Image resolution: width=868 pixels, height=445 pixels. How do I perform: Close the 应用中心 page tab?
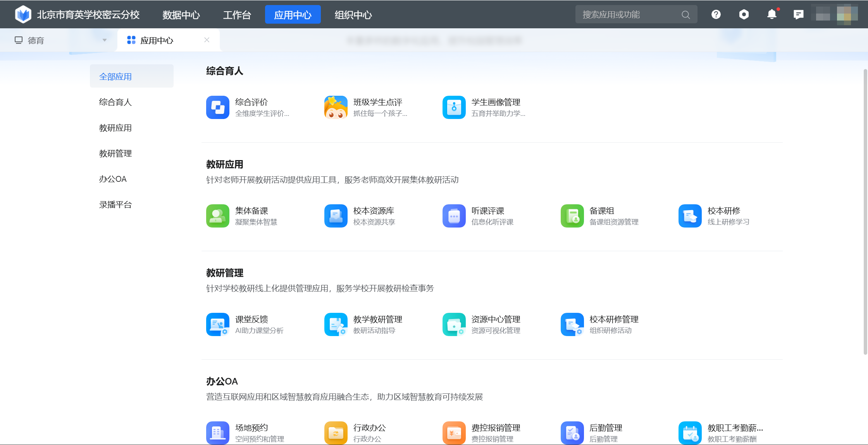(x=207, y=40)
